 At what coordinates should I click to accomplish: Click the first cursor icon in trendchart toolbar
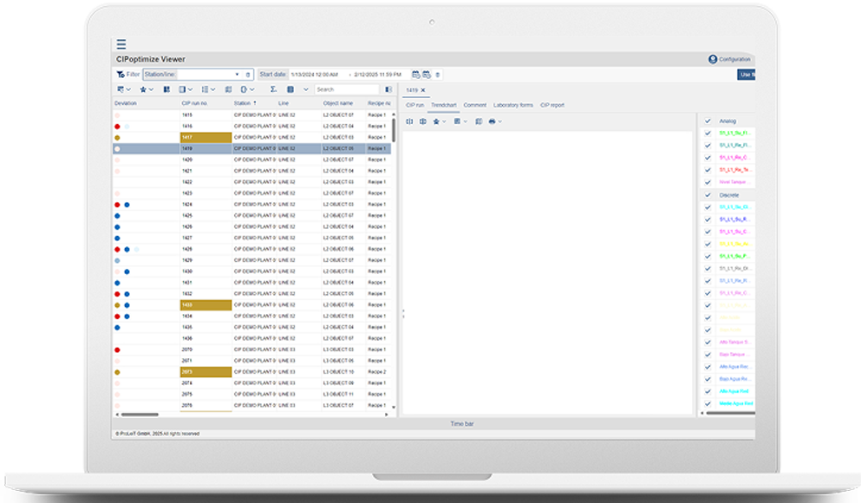(x=409, y=121)
